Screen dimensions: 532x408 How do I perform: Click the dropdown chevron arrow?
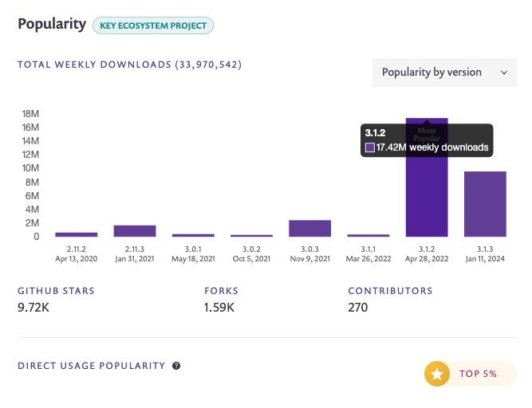click(x=504, y=73)
